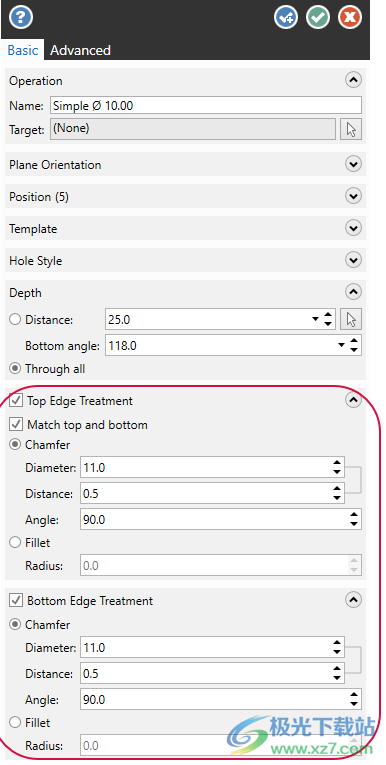Confirm with the green checkmark icon
This screenshot has width=386, height=765.
[x=318, y=18]
